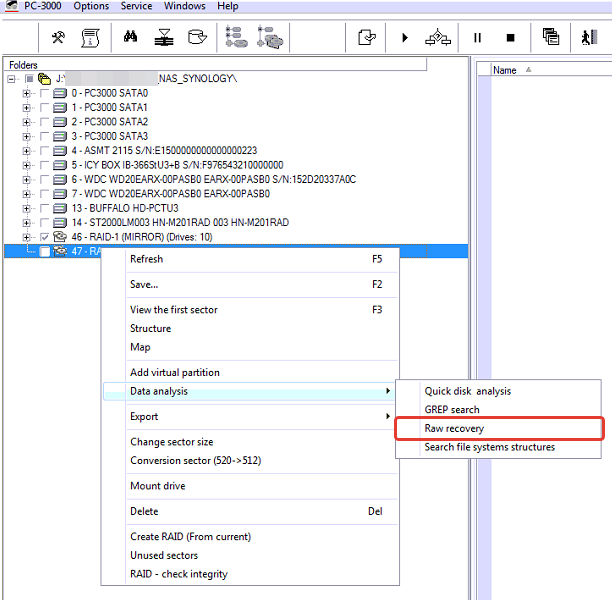Click the hammer and wrench tools icon
This screenshot has height=600, width=612.
[x=58, y=37]
